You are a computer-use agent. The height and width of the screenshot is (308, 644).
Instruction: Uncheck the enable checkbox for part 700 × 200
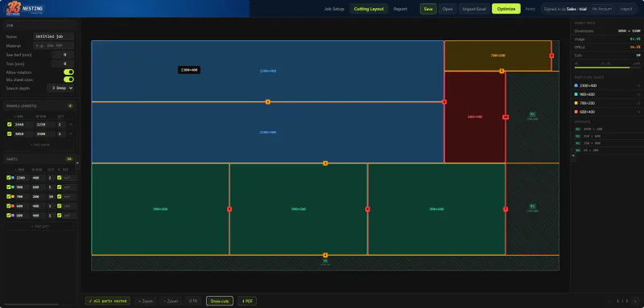9,196
